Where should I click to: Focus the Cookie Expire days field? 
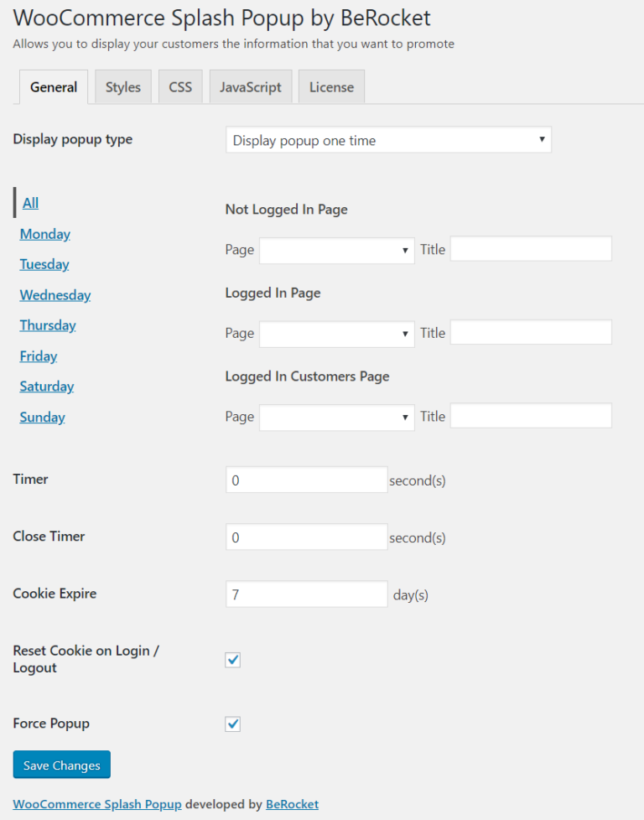306,594
